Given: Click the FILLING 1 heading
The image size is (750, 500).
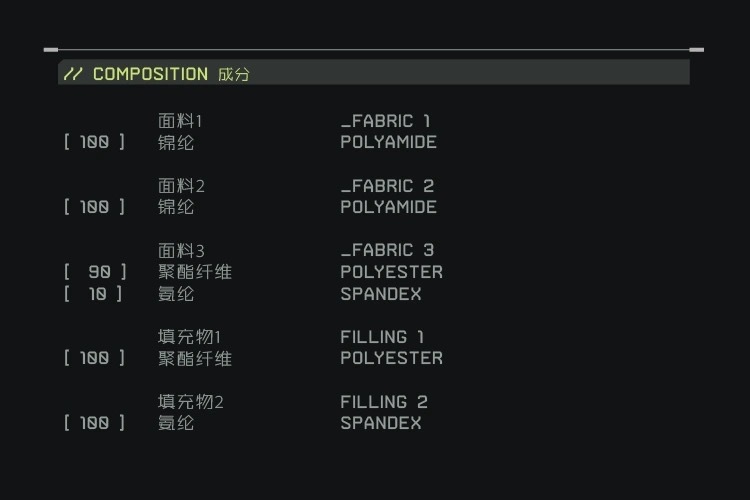Looking at the screenshot, I should (382, 337).
